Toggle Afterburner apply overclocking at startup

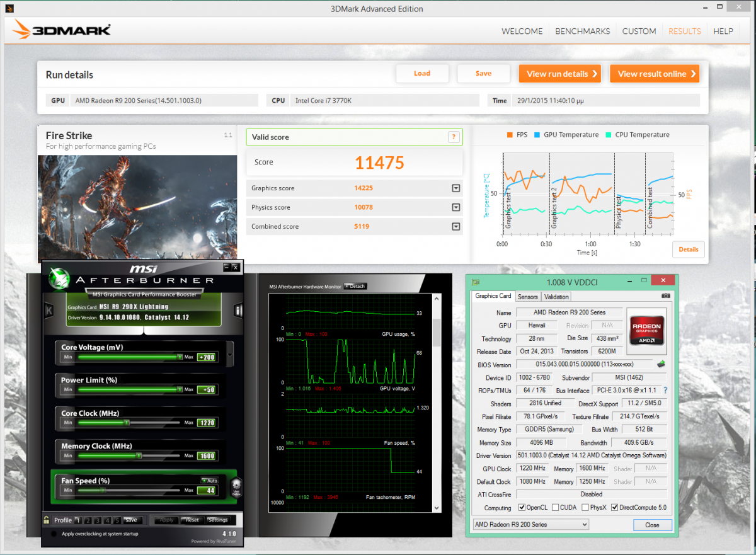point(54,534)
